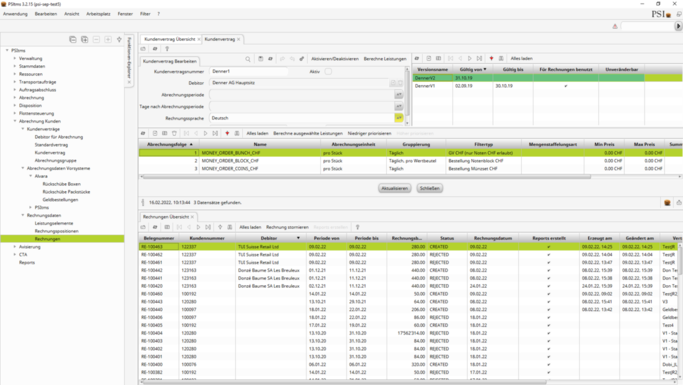Screen dimensions: 683x385
Task: Select the MONEY_ORDER_BLOCK_CHF row
Action: [x=410, y=161]
